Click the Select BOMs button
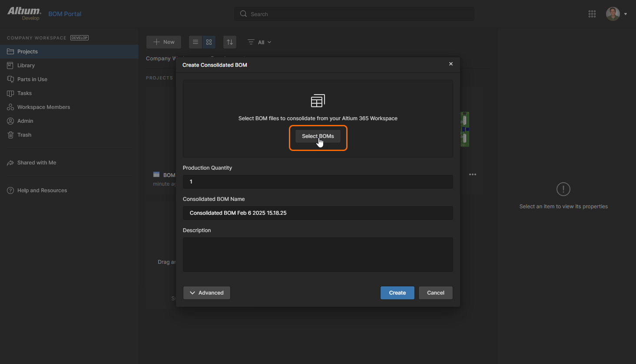This screenshot has width=636, height=364. (x=318, y=136)
